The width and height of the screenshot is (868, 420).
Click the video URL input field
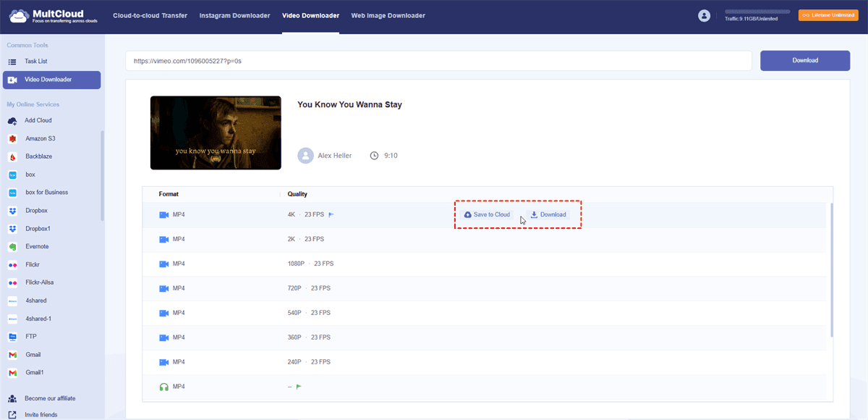click(438, 61)
